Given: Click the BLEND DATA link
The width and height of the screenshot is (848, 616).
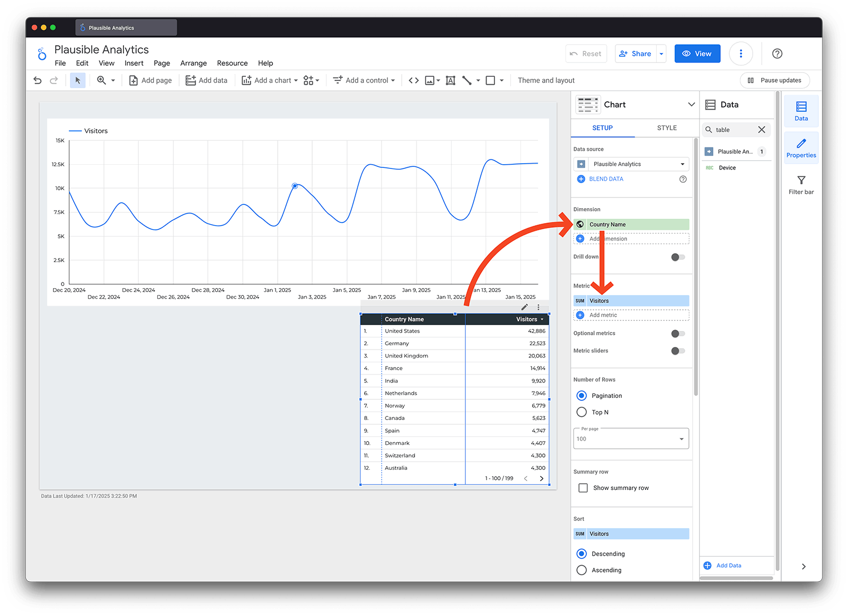Looking at the screenshot, I should (606, 179).
